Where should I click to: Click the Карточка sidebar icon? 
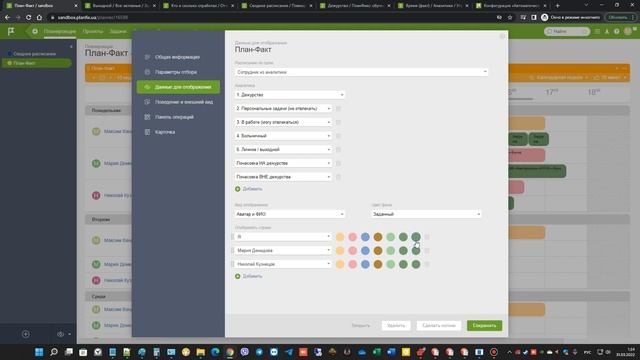point(147,132)
